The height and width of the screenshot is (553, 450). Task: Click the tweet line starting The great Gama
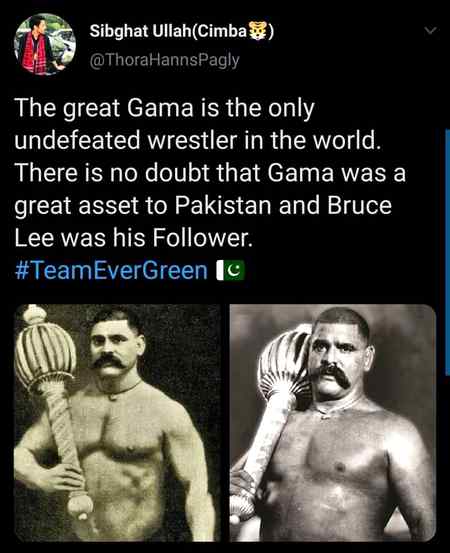pos(164,108)
